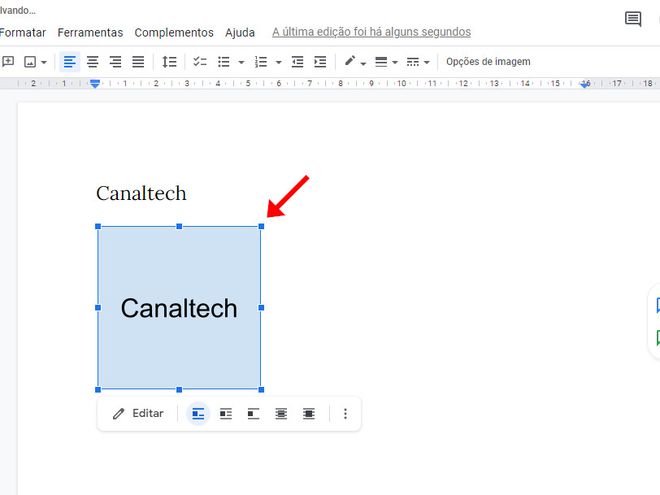Insert a numbered list

coord(261,62)
